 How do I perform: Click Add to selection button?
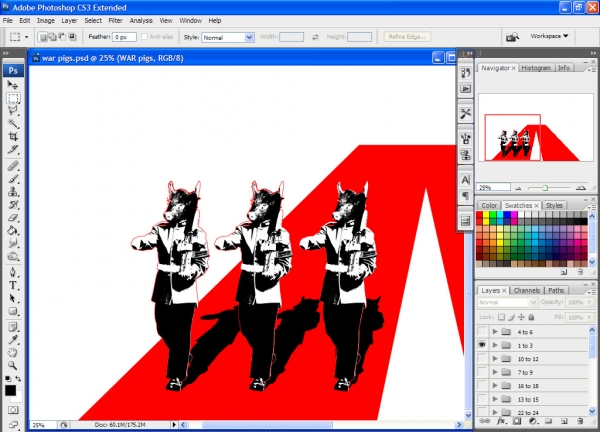pyautogui.click(x=53, y=37)
